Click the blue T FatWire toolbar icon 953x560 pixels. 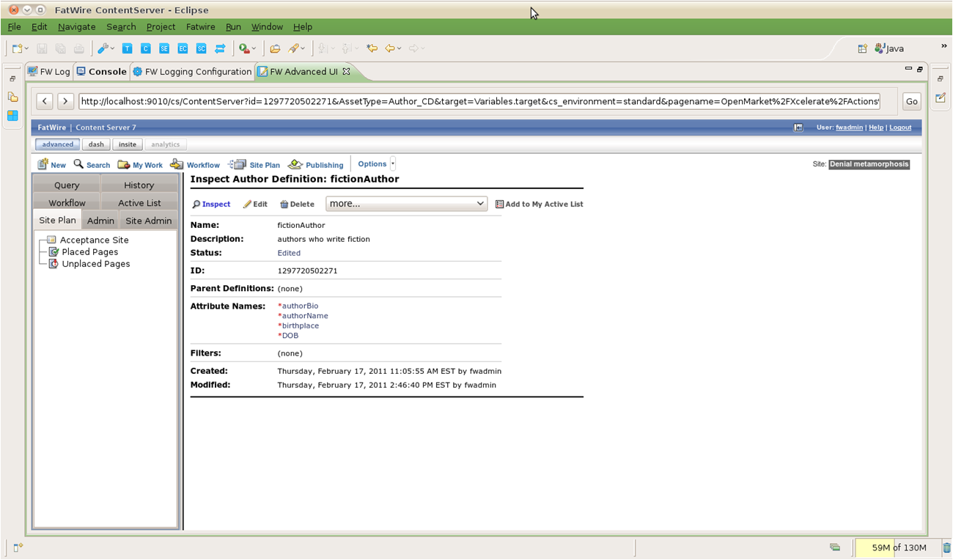(127, 48)
